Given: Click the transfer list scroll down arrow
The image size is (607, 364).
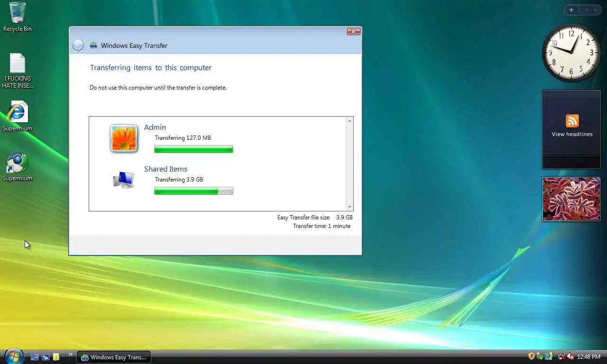Looking at the screenshot, I should click(x=349, y=207).
